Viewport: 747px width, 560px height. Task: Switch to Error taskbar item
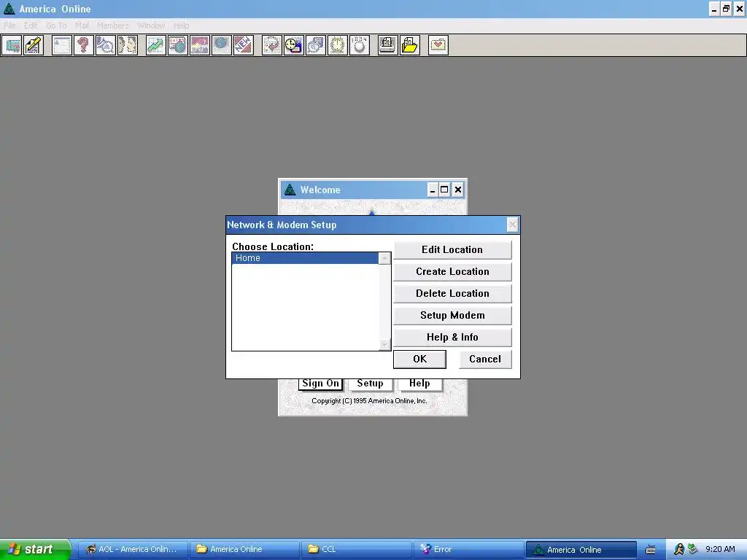(468, 550)
